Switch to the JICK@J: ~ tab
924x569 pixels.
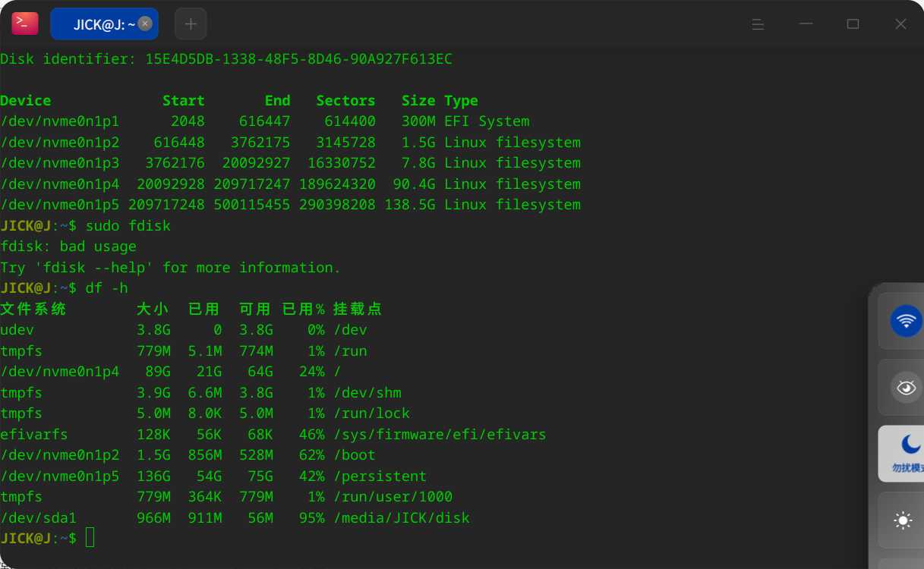104,24
